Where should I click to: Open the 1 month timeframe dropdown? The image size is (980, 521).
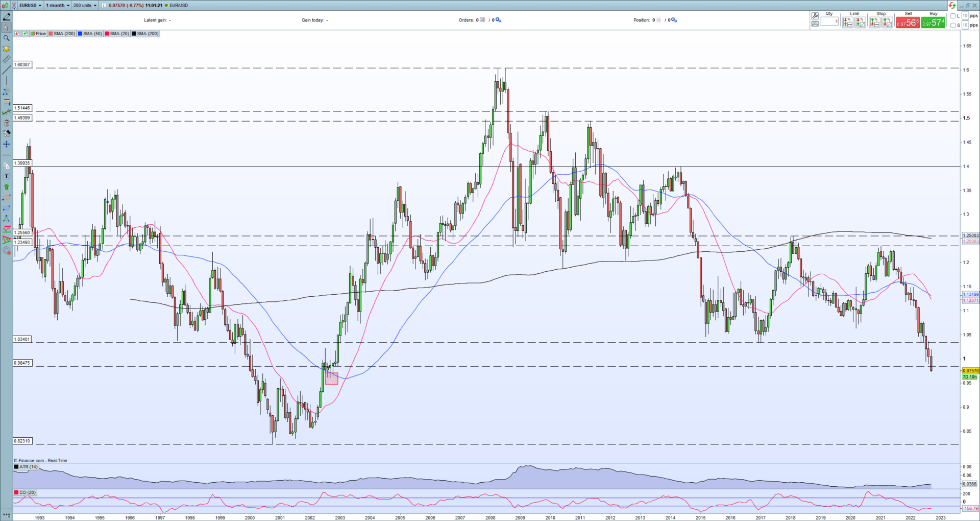pos(58,5)
